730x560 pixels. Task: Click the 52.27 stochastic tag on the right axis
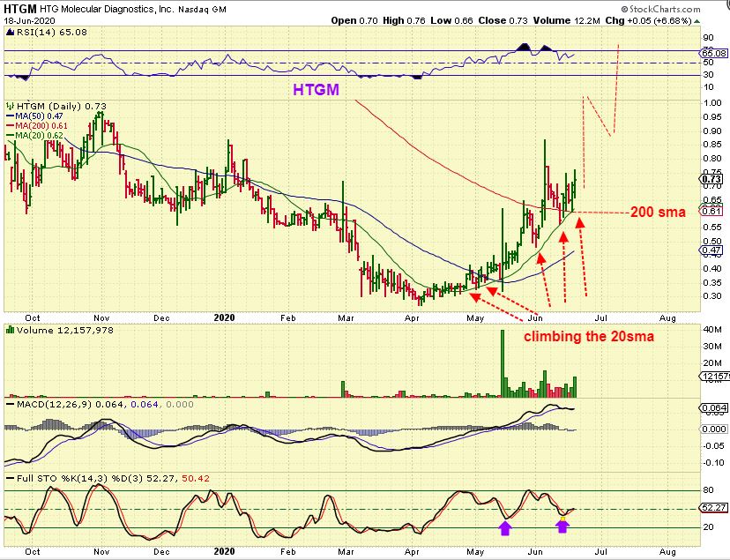click(x=713, y=507)
